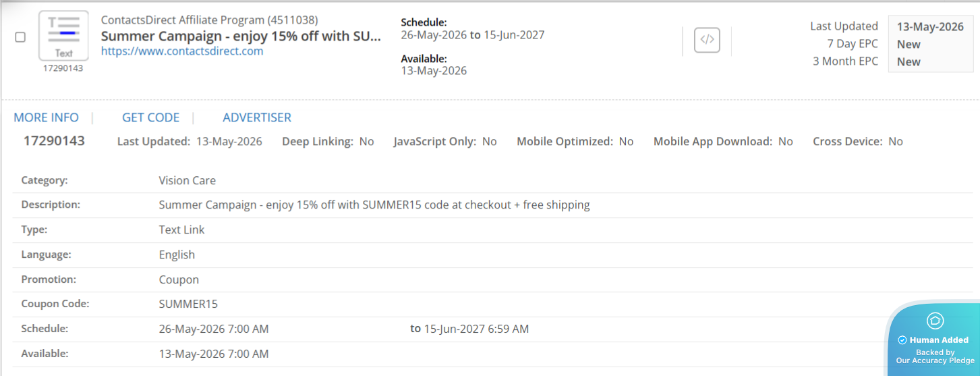Click link ID 17290143 under the thumbnail
This screenshot has width=980, height=376.
[63, 68]
